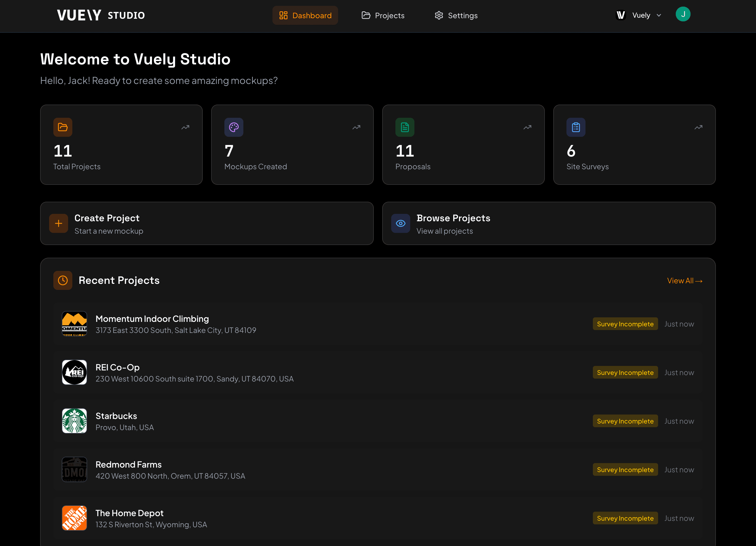Open Settings from the top navigation

click(x=456, y=15)
